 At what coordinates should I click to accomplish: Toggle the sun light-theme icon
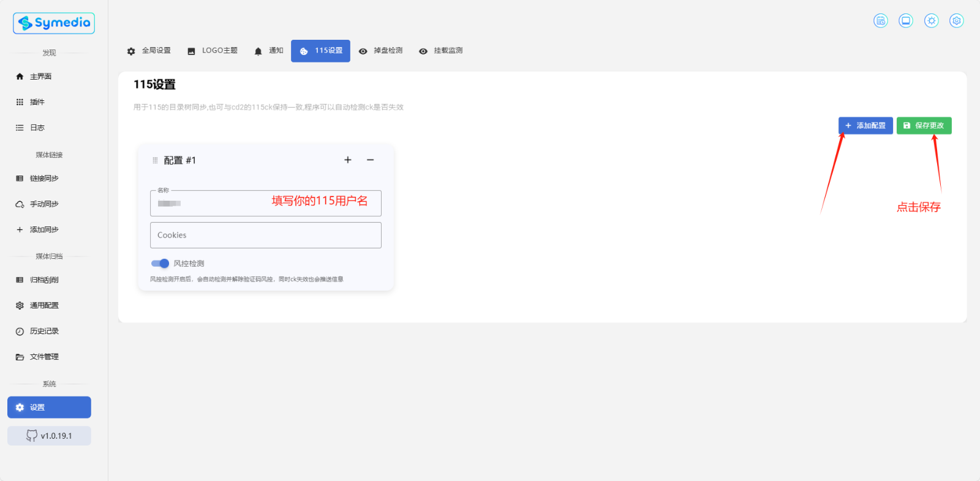(932, 21)
